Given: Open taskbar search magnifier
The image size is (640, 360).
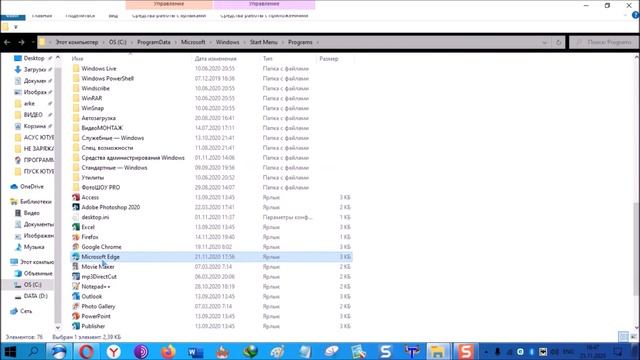Looking at the screenshot, I should point(33,351).
